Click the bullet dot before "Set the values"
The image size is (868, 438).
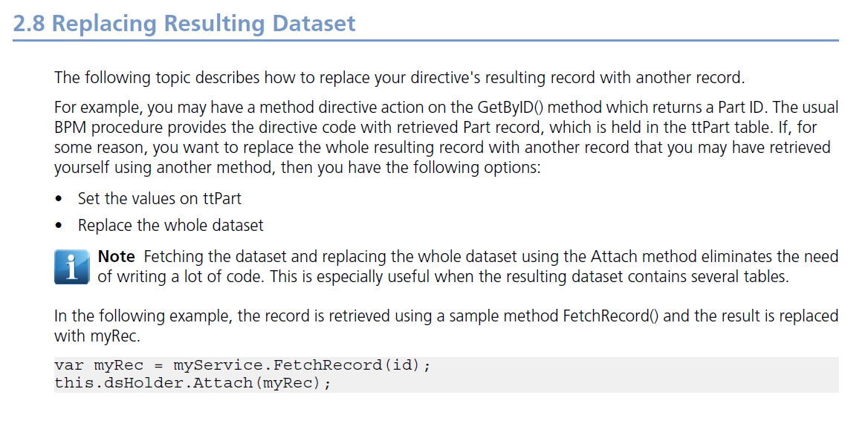tap(59, 200)
